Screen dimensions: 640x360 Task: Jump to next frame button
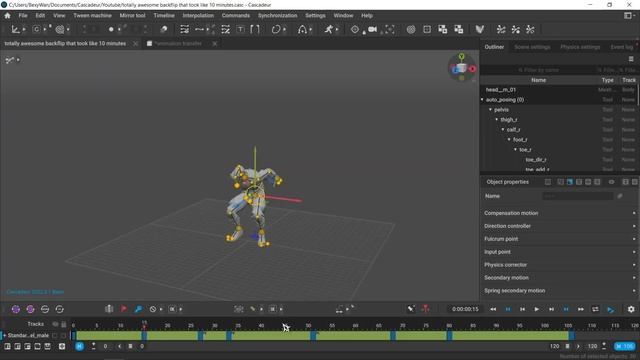pyautogui.click(x=551, y=309)
